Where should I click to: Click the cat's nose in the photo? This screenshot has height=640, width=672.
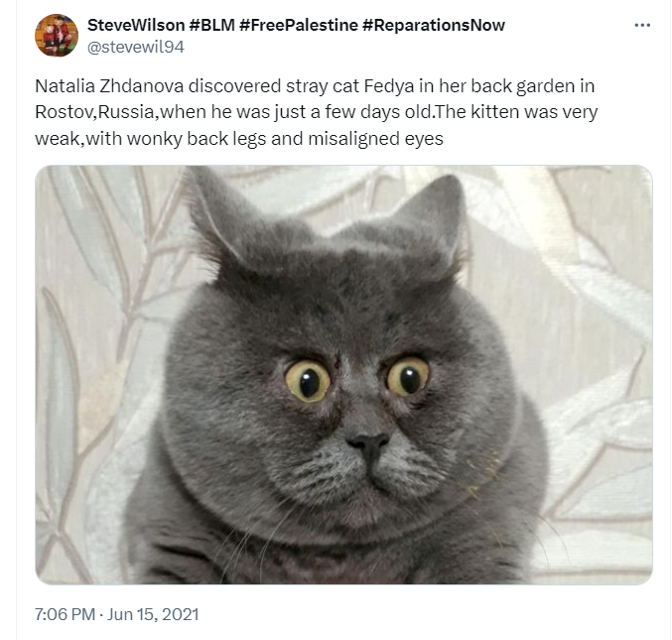pyautogui.click(x=368, y=444)
